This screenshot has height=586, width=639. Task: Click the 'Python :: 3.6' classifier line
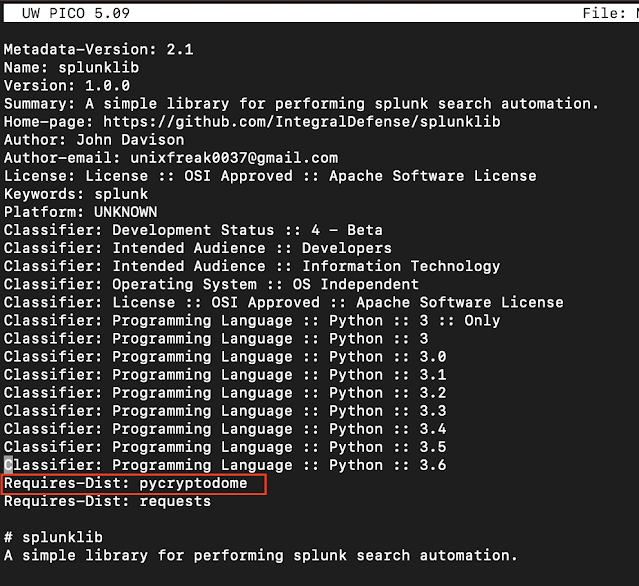click(225, 465)
